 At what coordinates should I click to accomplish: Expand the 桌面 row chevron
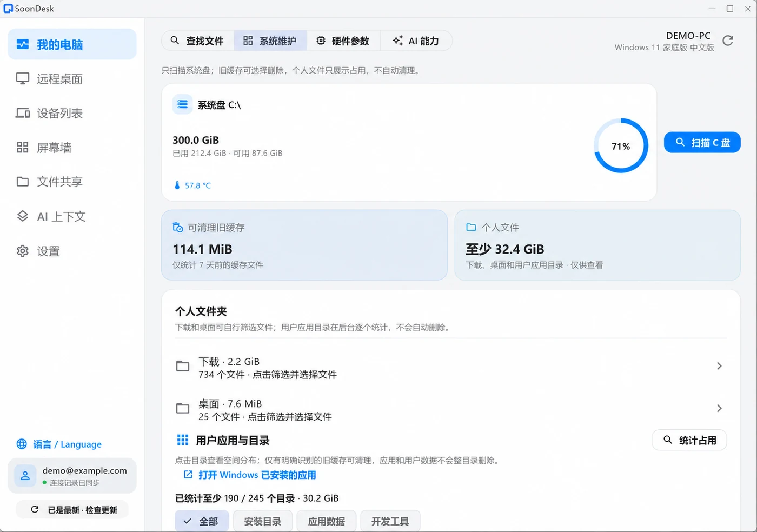[x=719, y=408]
